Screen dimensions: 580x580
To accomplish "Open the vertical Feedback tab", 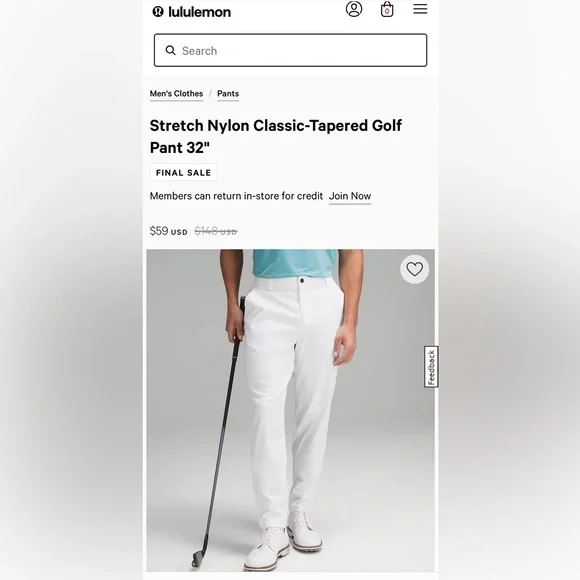I will click(431, 367).
